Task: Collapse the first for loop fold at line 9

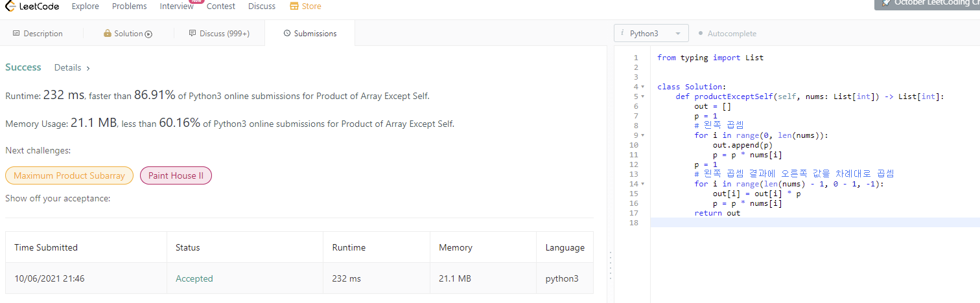Action: pos(642,135)
